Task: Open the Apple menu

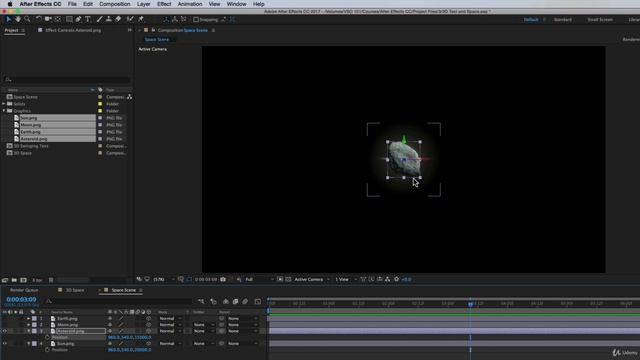Action: click(x=9, y=4)
